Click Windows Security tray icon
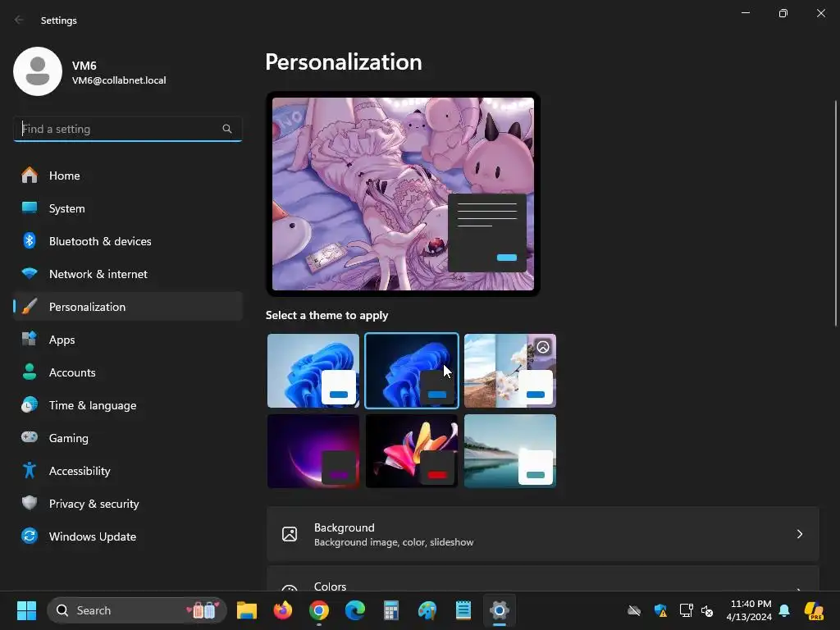This screenshot has height=630, width=840. click(660, 610)
